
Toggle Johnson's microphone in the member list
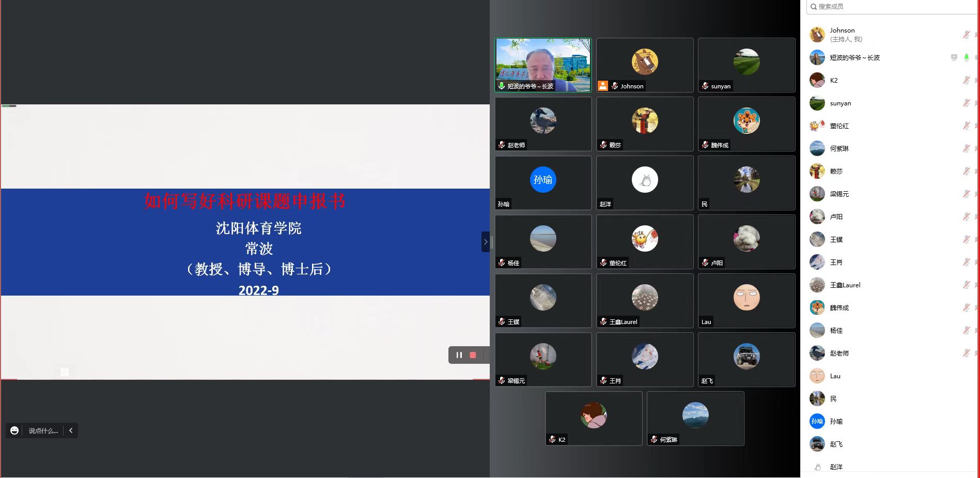[966, 35]
